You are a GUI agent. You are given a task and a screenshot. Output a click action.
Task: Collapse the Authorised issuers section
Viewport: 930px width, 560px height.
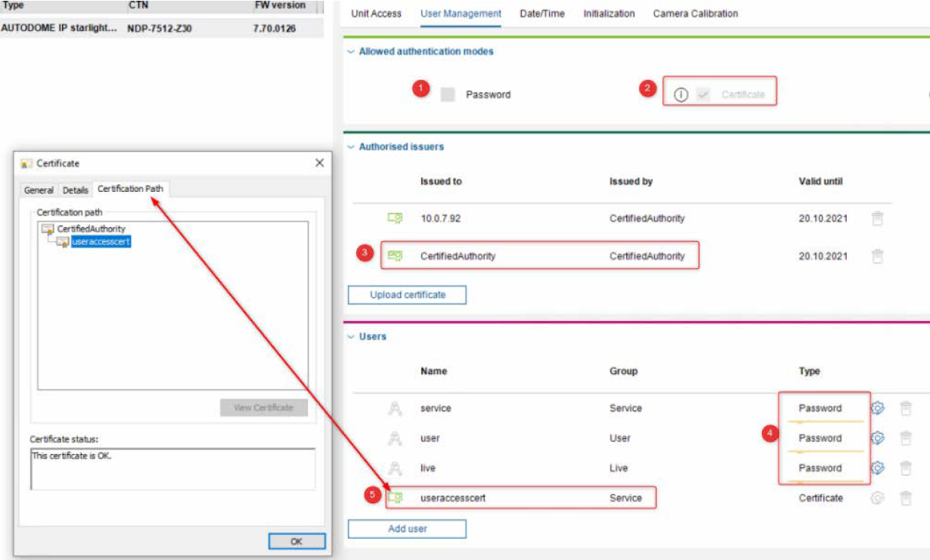coord(351,147)
